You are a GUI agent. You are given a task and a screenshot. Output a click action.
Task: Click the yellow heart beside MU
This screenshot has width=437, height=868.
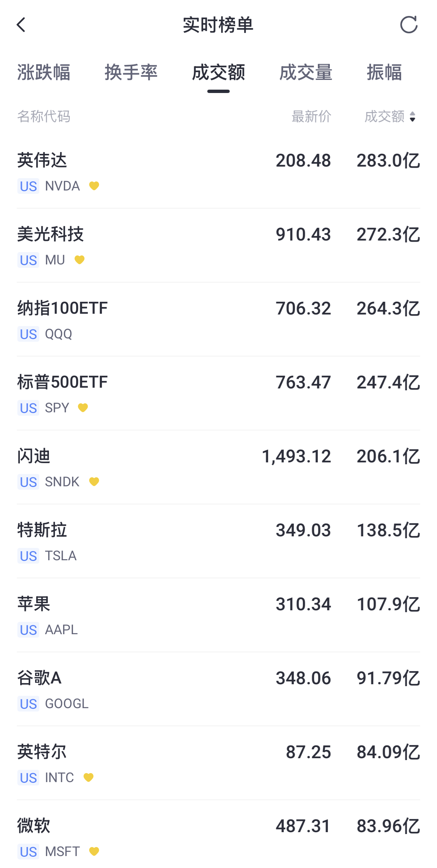80,260
